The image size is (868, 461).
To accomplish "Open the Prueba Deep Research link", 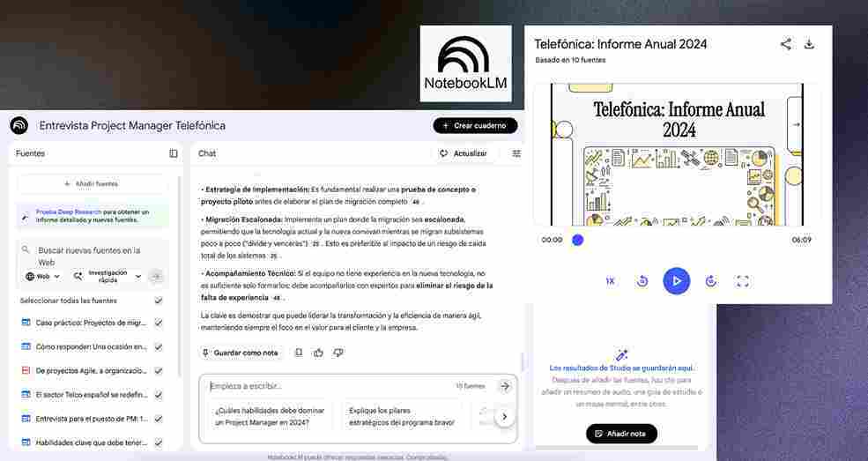I will pyautogui.click(x=69, y=212).
